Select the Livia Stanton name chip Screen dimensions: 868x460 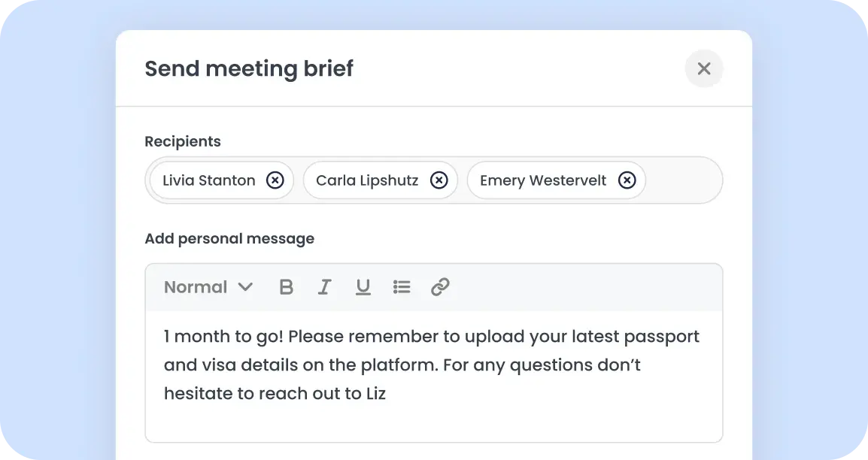point(209,180)
